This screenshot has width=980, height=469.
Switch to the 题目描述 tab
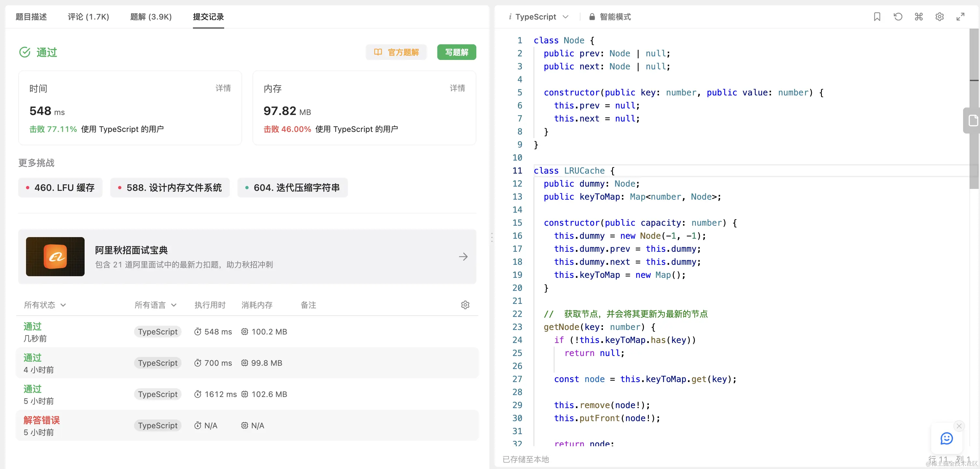click(x=31, y=17)
